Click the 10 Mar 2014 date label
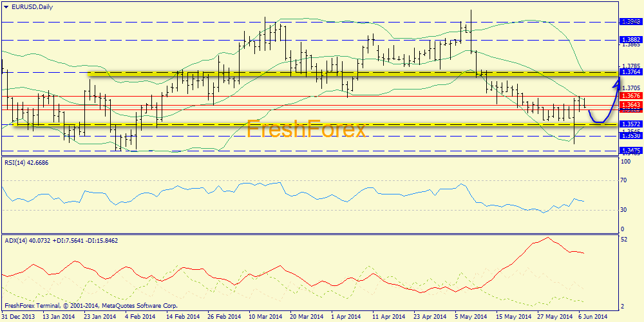The height and width of the screenshot is (322, 644). coord(265,317)
